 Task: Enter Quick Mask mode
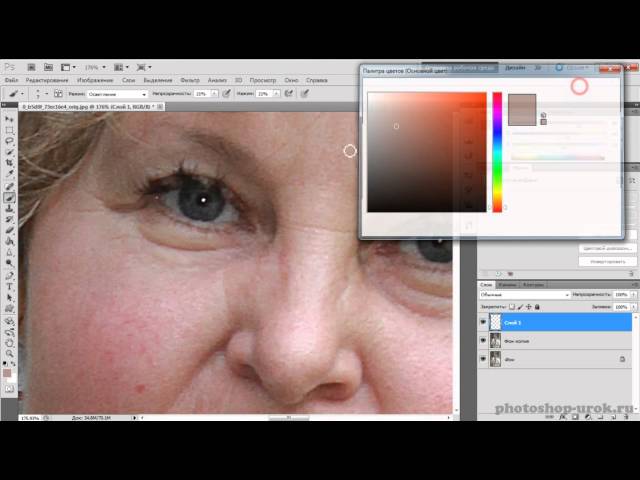coord(9,389)
